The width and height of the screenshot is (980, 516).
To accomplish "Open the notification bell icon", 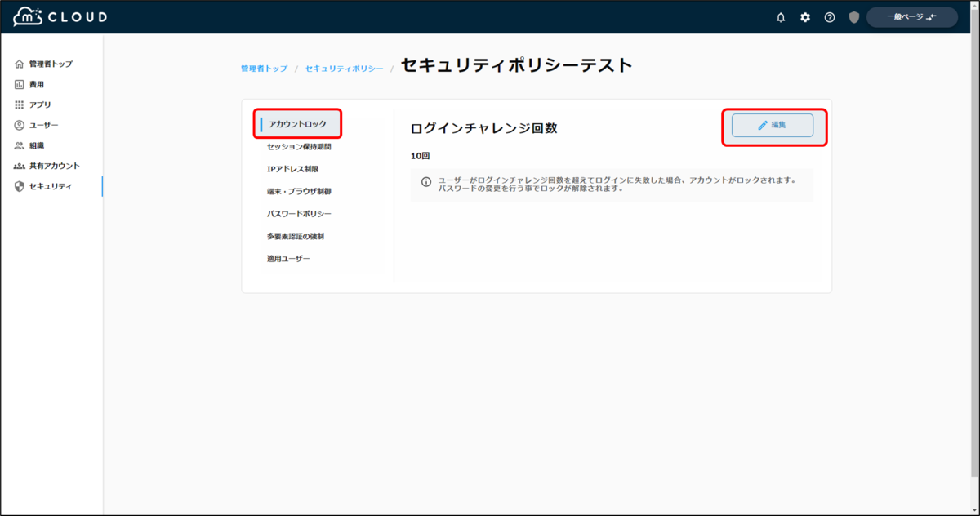I will [x=780, y=16].
